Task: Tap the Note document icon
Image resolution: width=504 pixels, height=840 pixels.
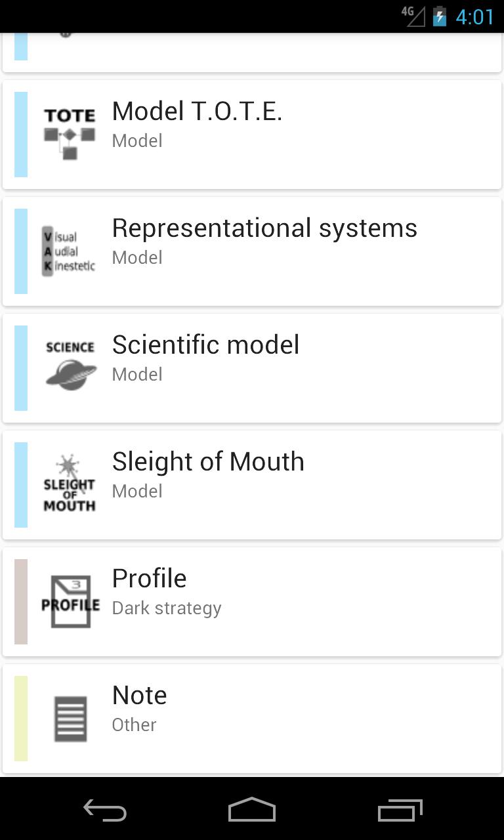Action: coord(70,719)
